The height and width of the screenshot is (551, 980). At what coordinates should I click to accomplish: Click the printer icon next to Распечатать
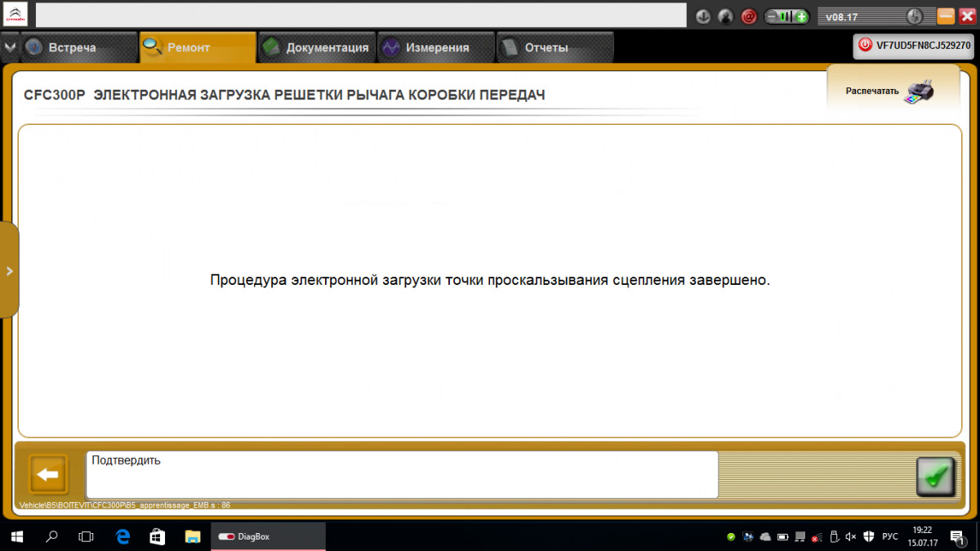pos(920,91)
